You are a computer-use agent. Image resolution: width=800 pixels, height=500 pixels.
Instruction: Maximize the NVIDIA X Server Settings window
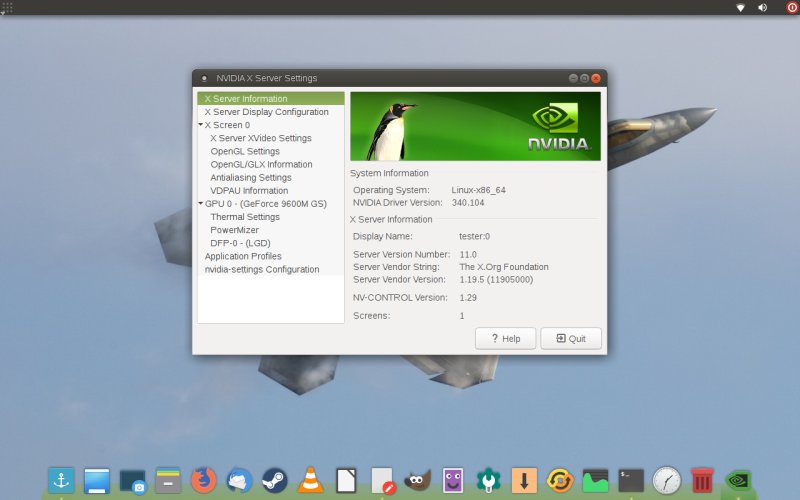584,78
